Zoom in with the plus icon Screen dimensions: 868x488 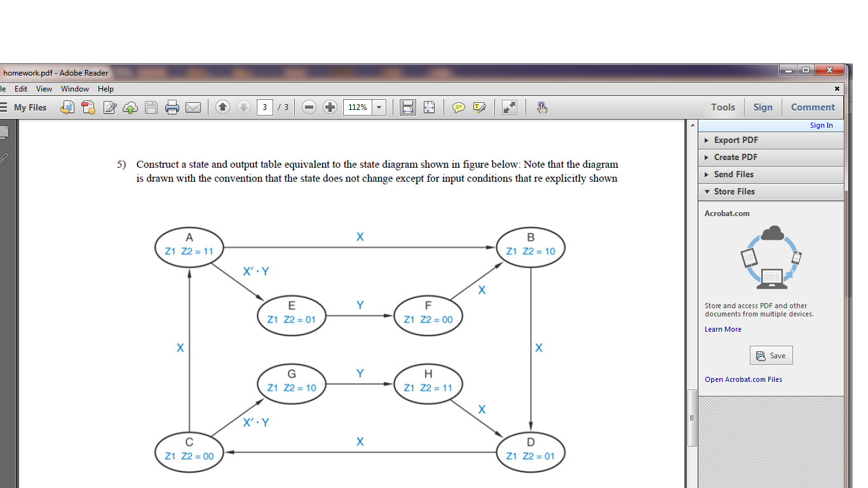[x=329, y=107]
